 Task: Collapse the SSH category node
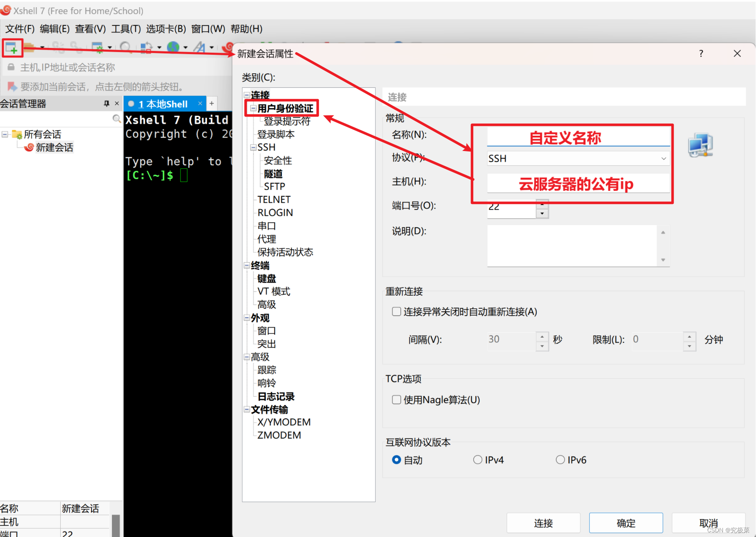253,148
